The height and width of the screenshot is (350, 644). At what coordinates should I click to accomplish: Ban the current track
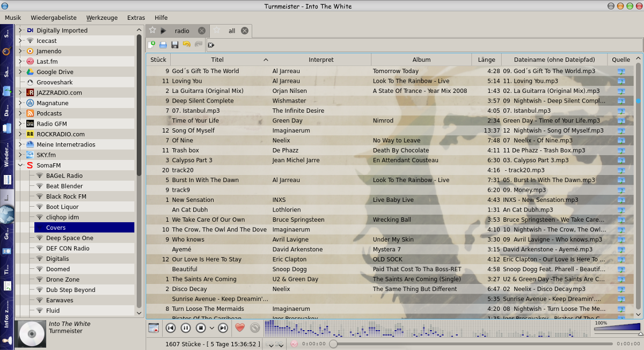255,327
